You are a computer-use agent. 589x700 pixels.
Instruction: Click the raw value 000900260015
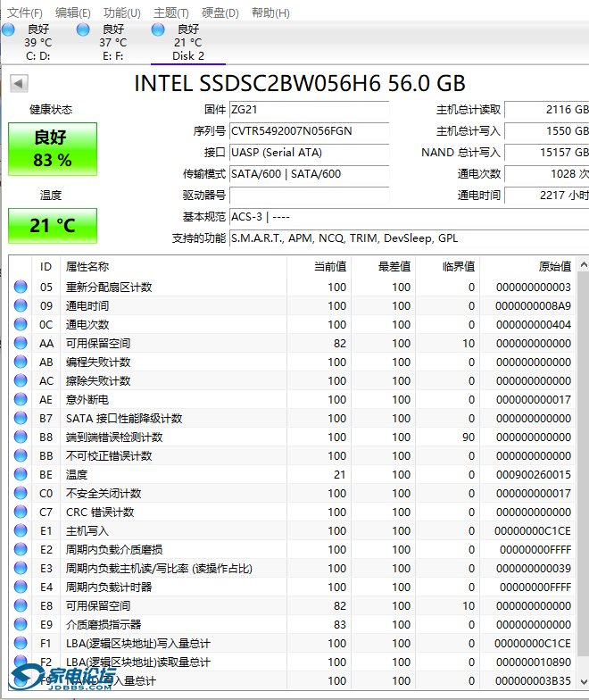(534, 475)
